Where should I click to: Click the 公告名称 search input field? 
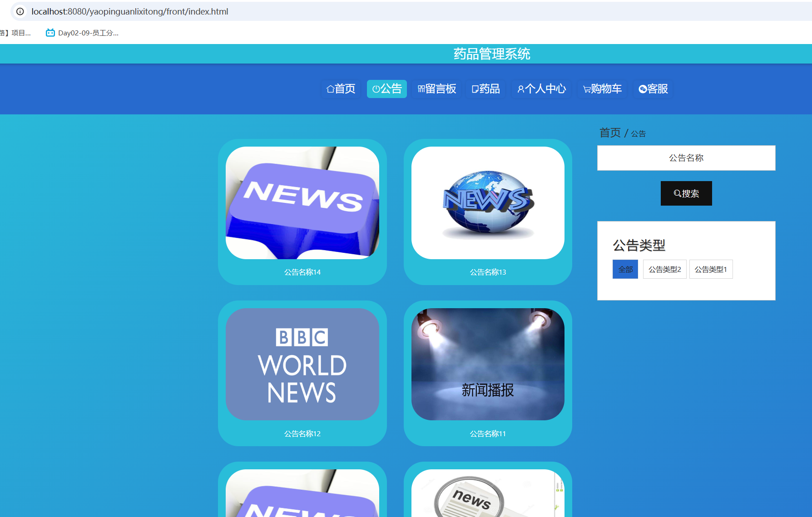[686, 158]
